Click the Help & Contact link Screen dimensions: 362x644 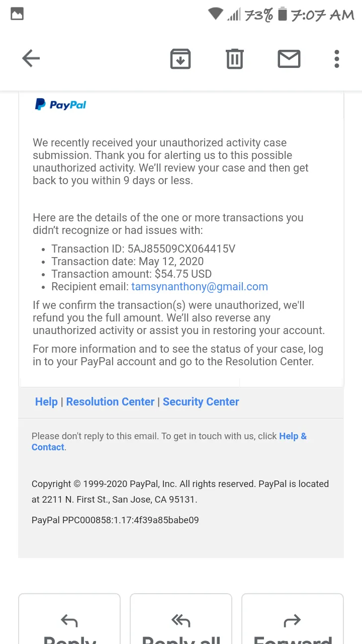[x=169, y=441]
